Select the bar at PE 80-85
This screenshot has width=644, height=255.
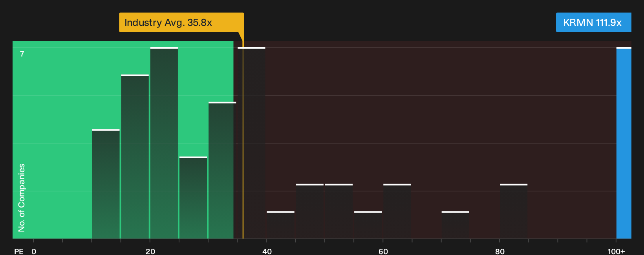pyautogui.click(x=514, y=211)
